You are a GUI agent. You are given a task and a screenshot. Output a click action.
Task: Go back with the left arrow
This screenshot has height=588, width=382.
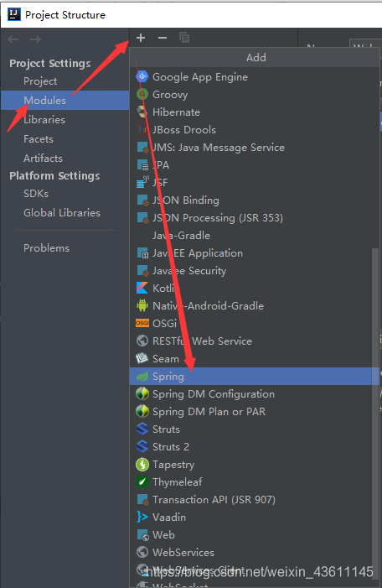(13, 39)
